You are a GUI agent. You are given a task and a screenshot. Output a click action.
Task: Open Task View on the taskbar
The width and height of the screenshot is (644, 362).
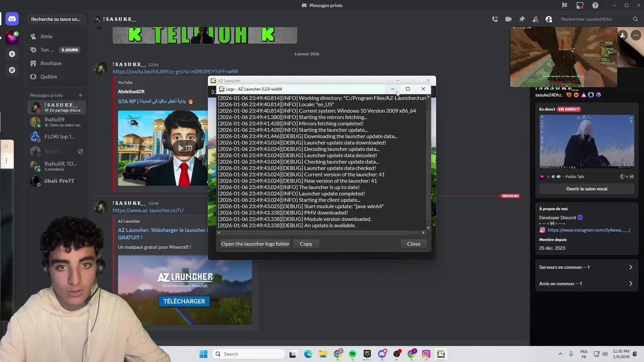(293, 354)
